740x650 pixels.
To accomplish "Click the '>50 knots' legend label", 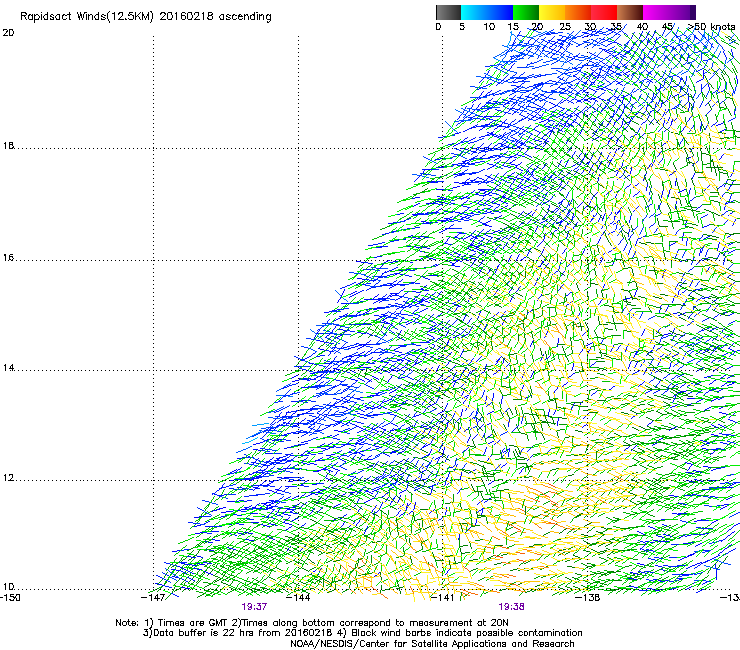I will click(x=711, y=26).
